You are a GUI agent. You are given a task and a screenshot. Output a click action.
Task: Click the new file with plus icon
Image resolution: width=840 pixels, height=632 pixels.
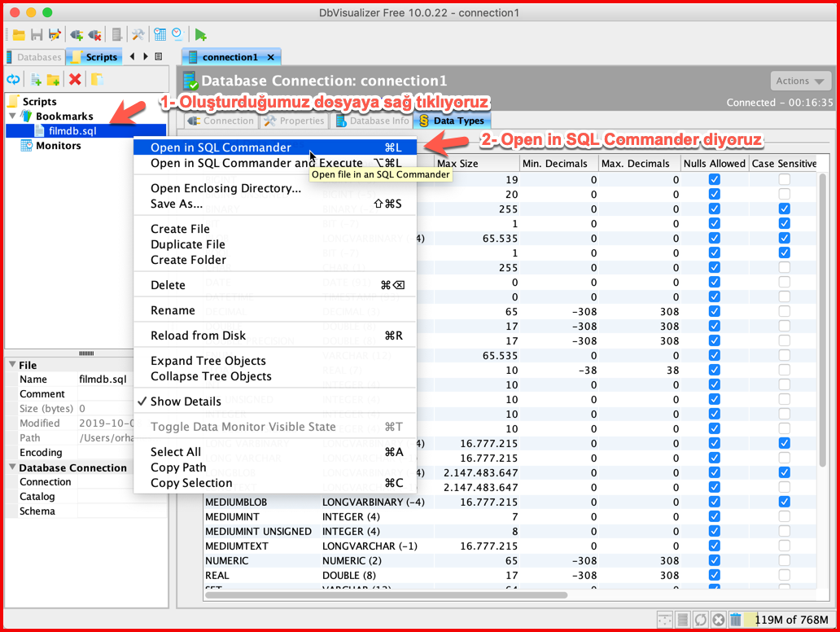coord(36,80)
